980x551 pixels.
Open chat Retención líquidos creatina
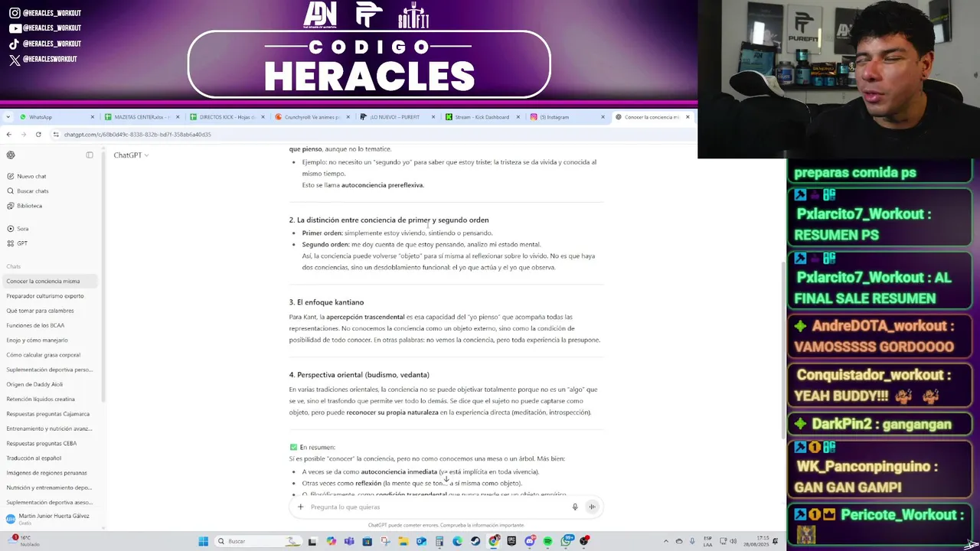tap(41, 399)
